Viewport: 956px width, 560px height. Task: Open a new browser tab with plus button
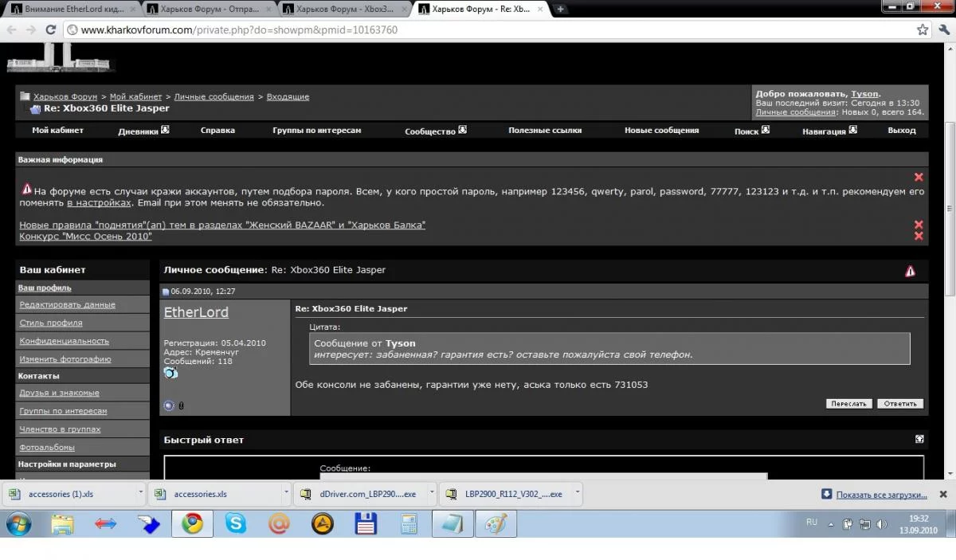(x=561, y=9)
